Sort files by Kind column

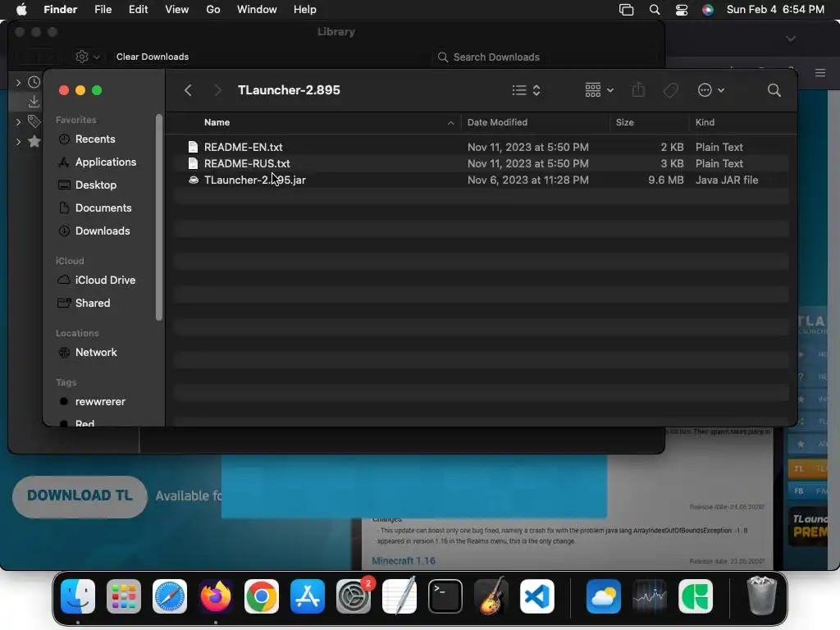coord(705,122)
